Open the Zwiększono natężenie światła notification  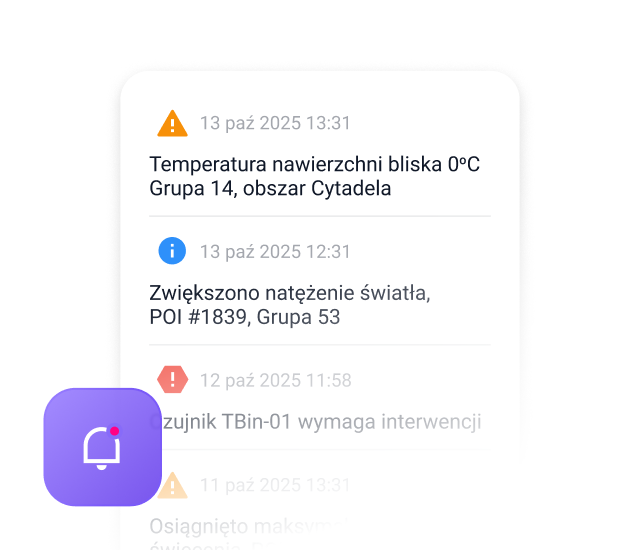[290, 293]
